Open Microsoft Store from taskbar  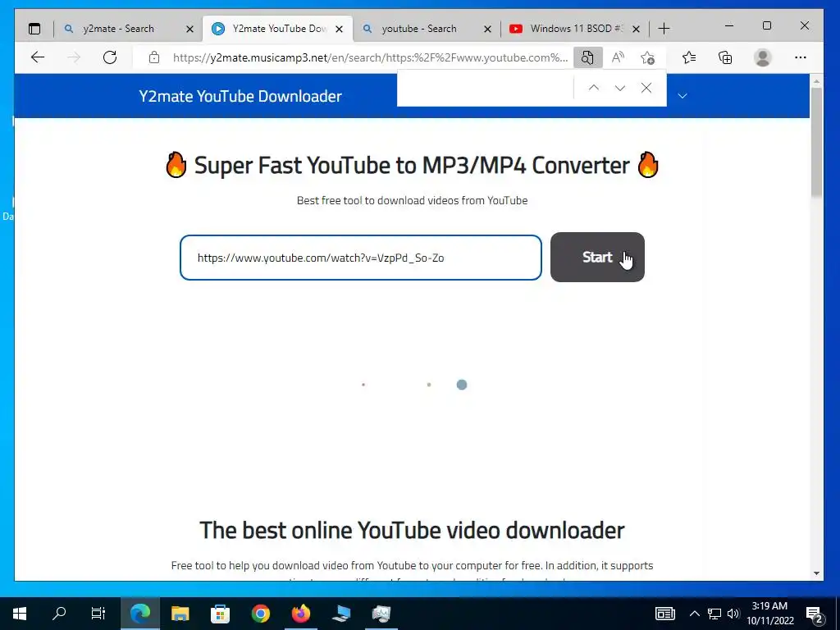[x=220, y=614]
